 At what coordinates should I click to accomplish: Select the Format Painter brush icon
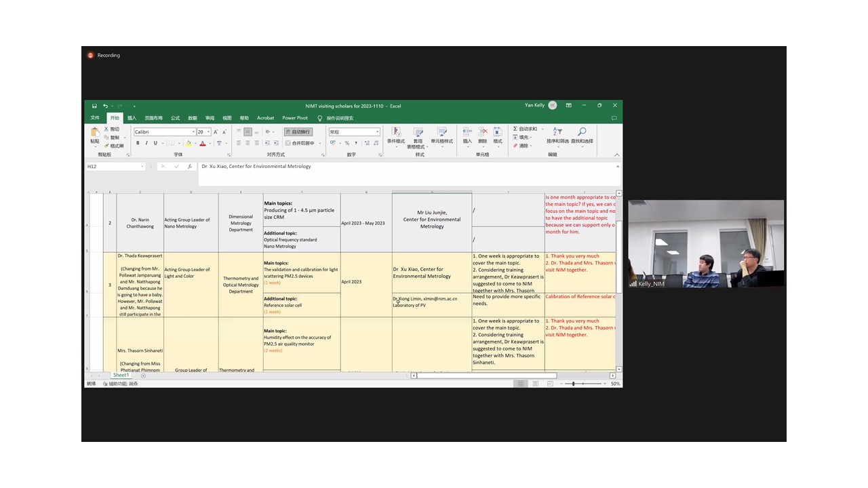[106, 146]
